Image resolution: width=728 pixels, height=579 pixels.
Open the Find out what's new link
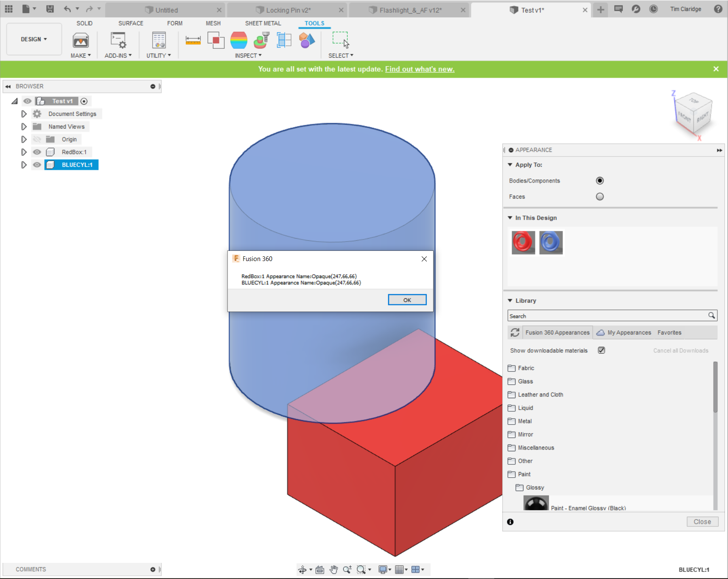[x=420, y=69]
